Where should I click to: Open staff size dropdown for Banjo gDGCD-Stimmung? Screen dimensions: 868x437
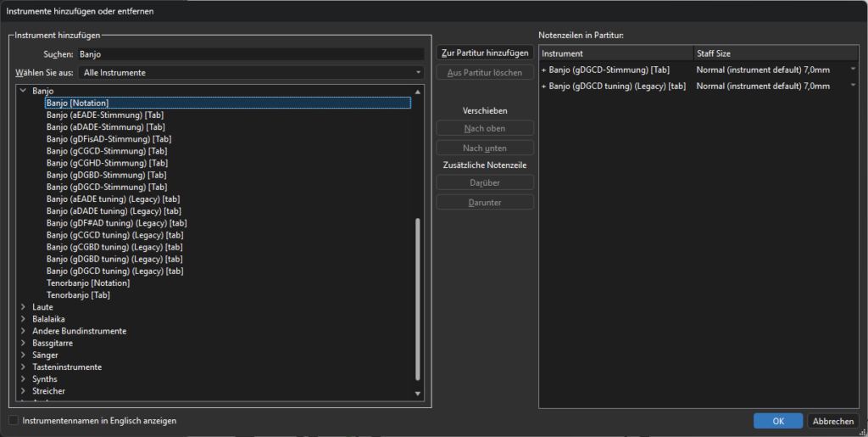[x=853, y=70]
